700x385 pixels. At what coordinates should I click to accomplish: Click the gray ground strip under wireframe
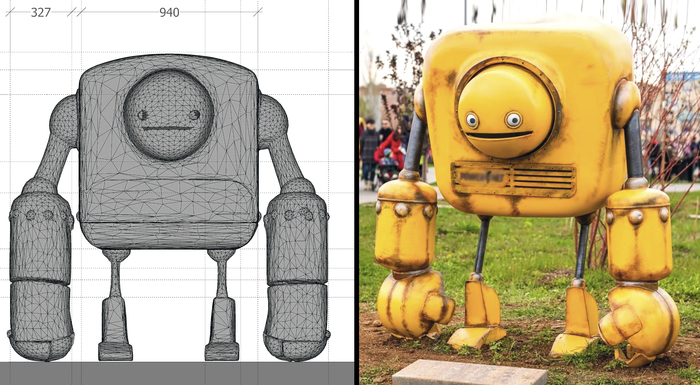[x=177, y=373]
